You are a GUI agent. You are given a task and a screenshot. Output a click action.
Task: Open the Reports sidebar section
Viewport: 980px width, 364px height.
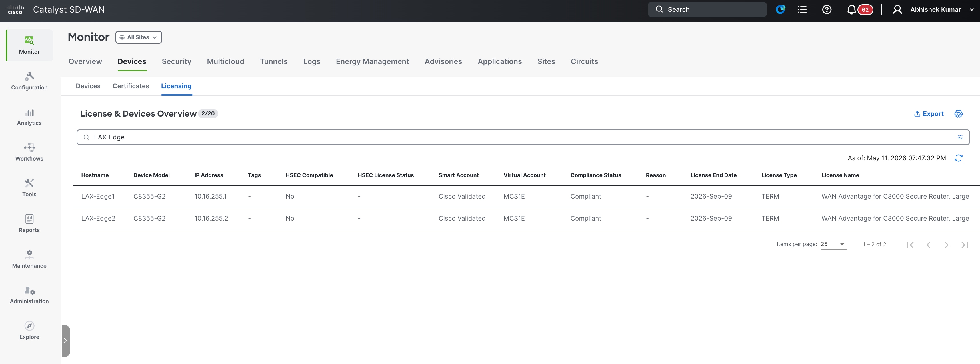point(29,224)
